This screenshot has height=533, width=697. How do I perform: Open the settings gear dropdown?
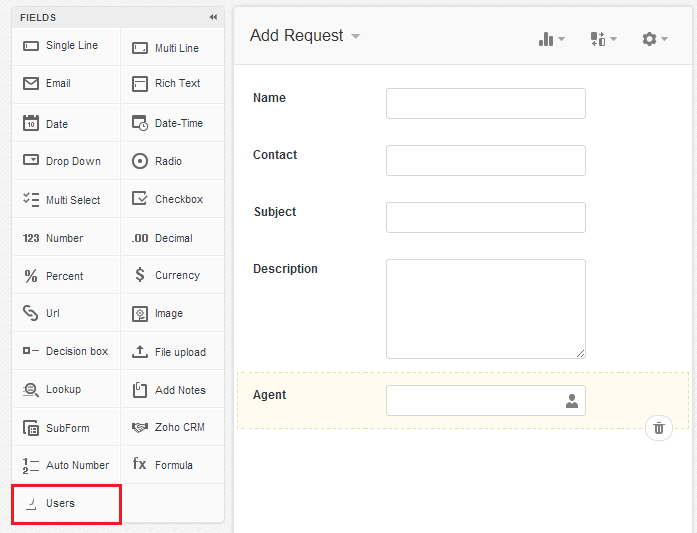pyautogui.click(x=655, y=39)
